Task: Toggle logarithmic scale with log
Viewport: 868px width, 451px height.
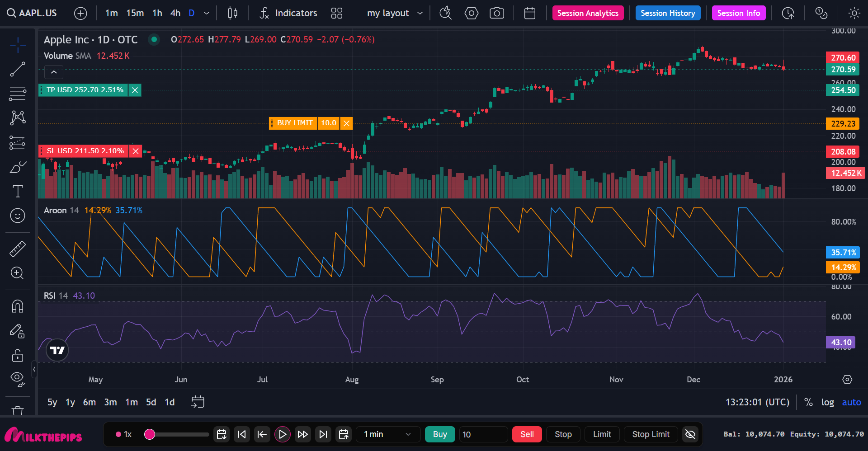Action: pyautogui.click(x=827, y=402)
